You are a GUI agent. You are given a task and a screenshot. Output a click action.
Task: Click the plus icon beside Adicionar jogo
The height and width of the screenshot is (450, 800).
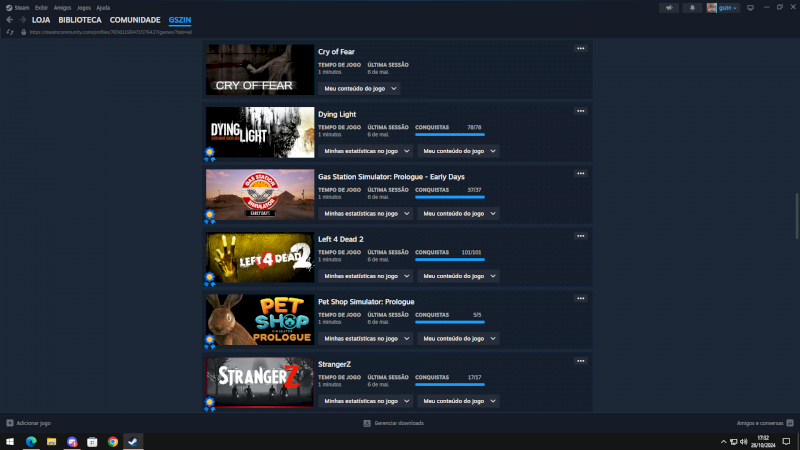pos(10,423)
